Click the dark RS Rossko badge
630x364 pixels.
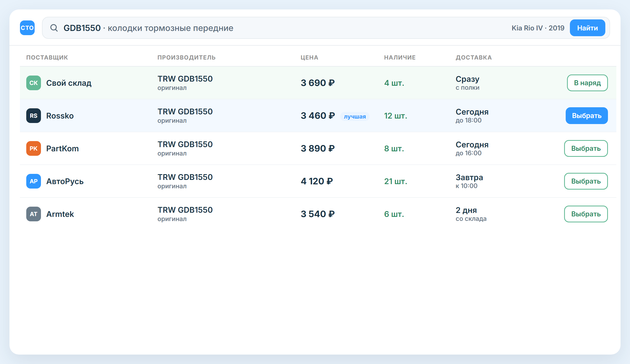(x=34, y=116)
